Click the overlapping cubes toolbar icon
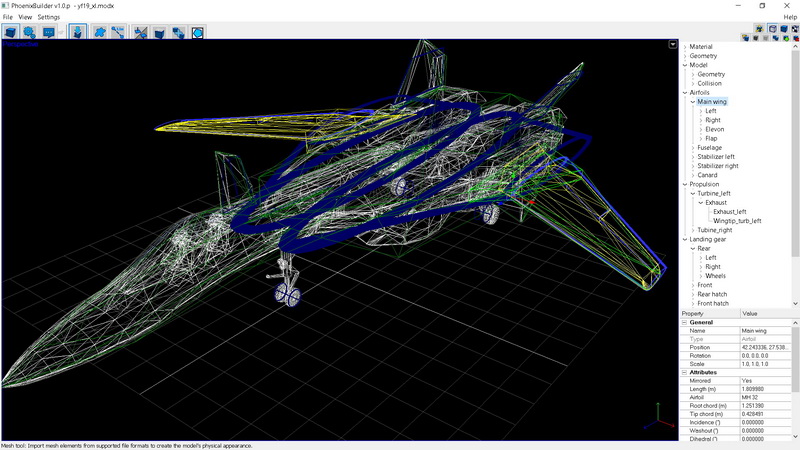The height and width of the screenshot is (450, 800). pos(178,32)
